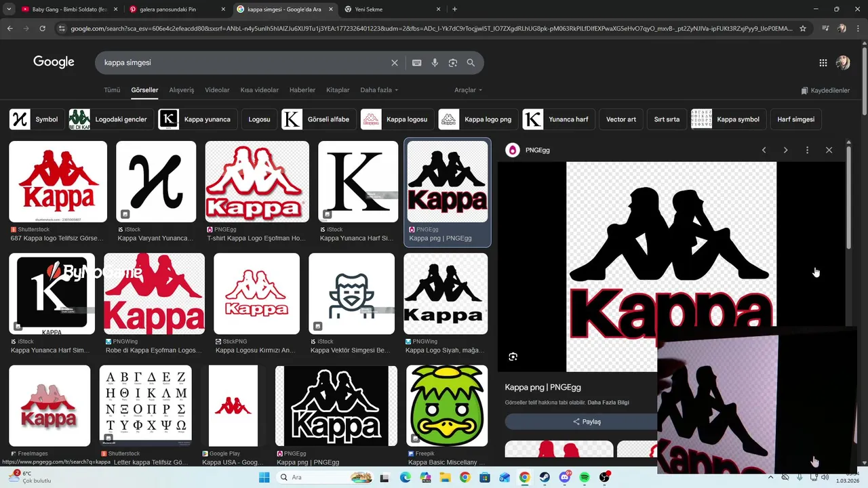This screenshot has height=488, width=868.
Task: Expand the 'Araçlar' tools dropdown
Action: click(468, 90)
